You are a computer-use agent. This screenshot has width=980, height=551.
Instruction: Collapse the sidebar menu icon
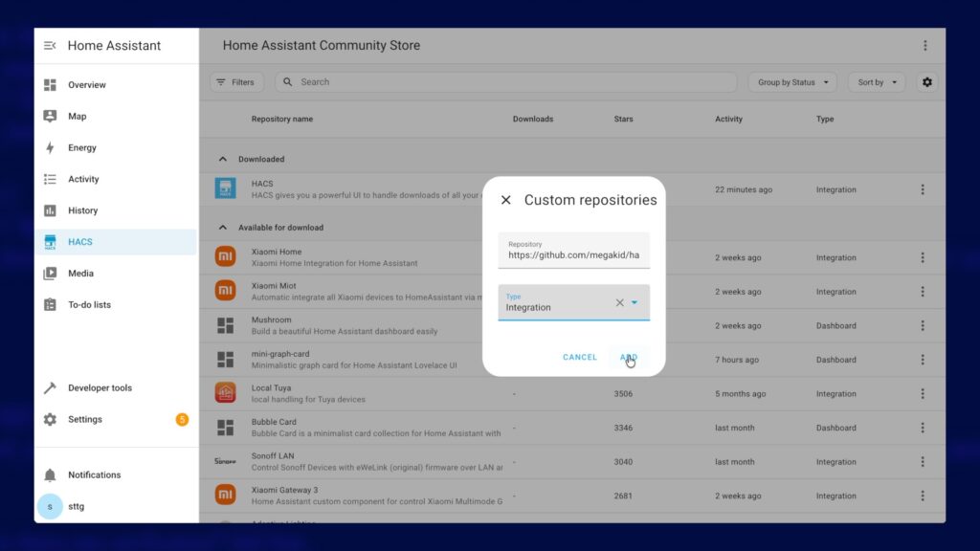tap(50, 46)
